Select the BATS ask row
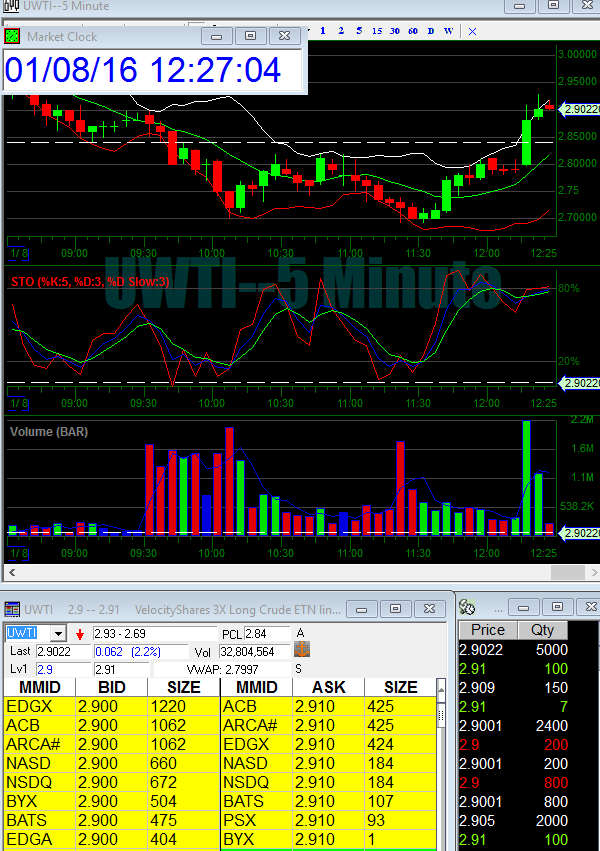 point(329,801)
